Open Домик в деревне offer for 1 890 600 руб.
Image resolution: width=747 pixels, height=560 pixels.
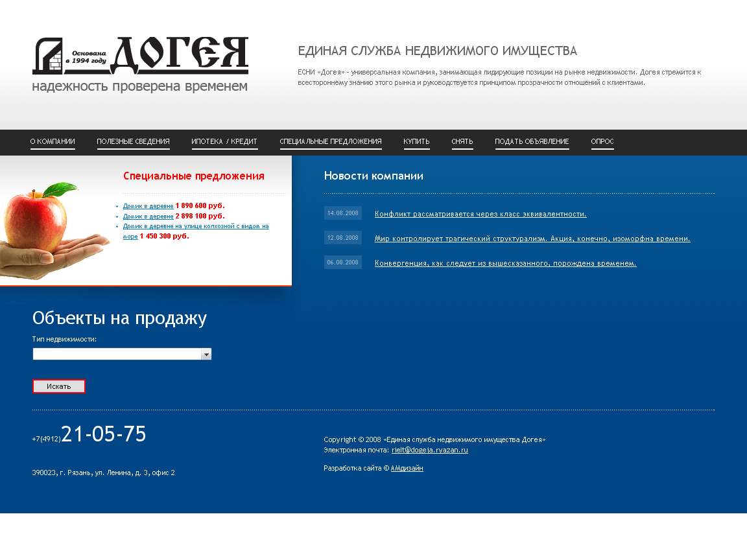coord(148,206)
